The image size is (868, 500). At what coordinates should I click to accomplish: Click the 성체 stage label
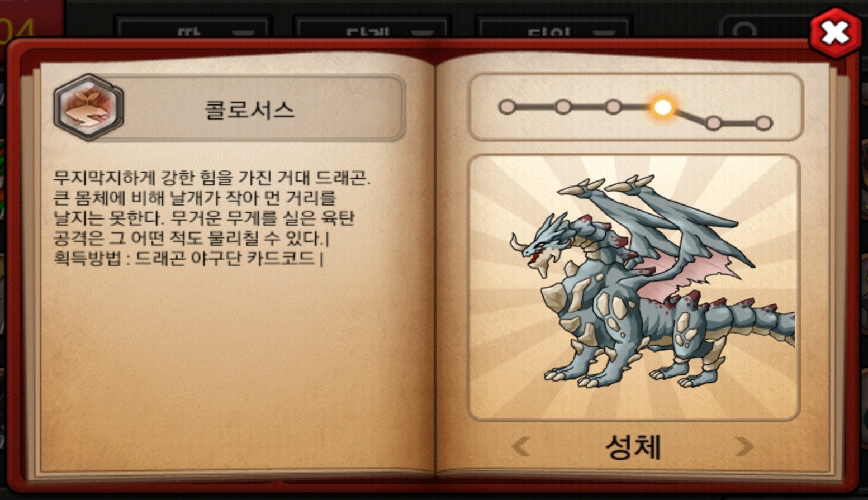[x=633, y=447]
